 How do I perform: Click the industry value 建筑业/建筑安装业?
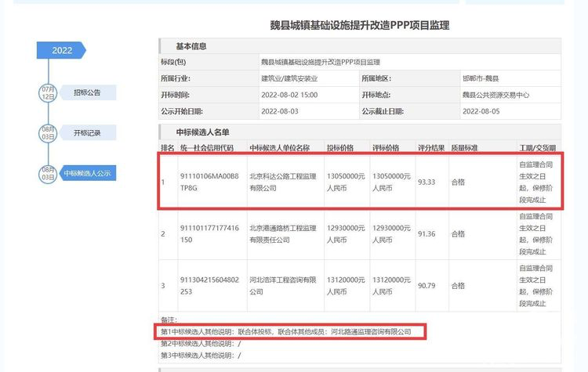click(x=289, y=78)
